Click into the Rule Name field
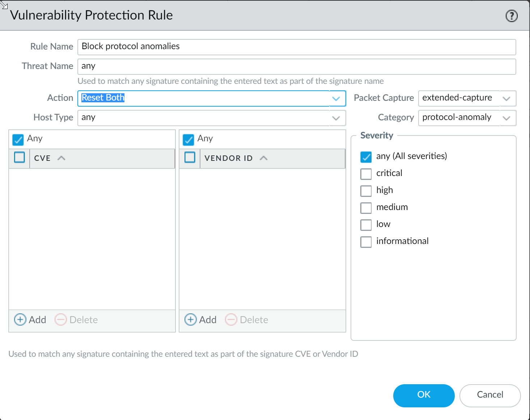The height and width of the screenshot is (420, 530). coord(297,47)
